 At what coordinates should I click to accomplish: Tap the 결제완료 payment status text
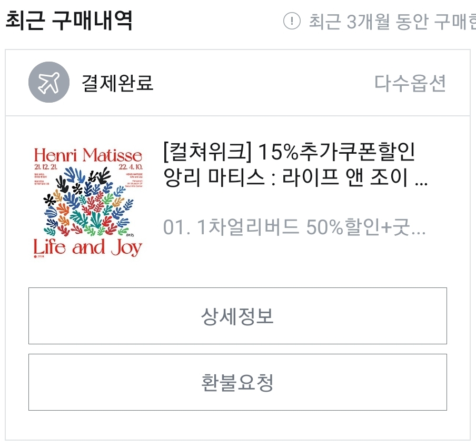pyautogui.click(x=117, y=83)
